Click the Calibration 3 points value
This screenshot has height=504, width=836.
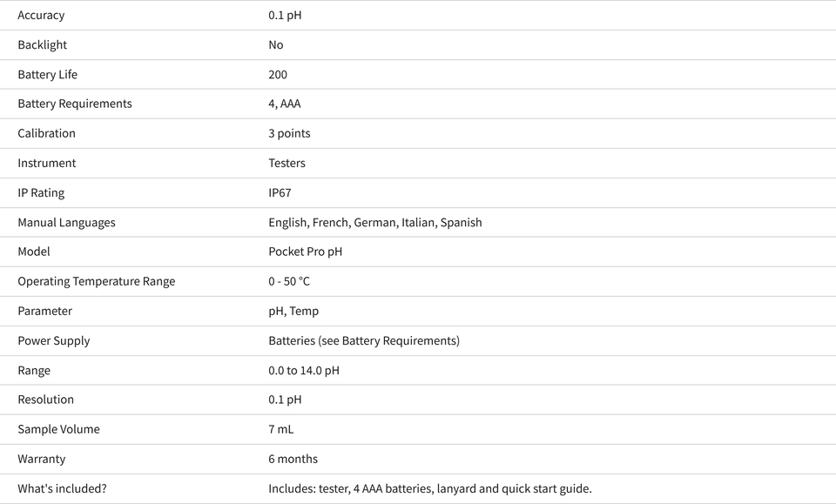[289, 134]
